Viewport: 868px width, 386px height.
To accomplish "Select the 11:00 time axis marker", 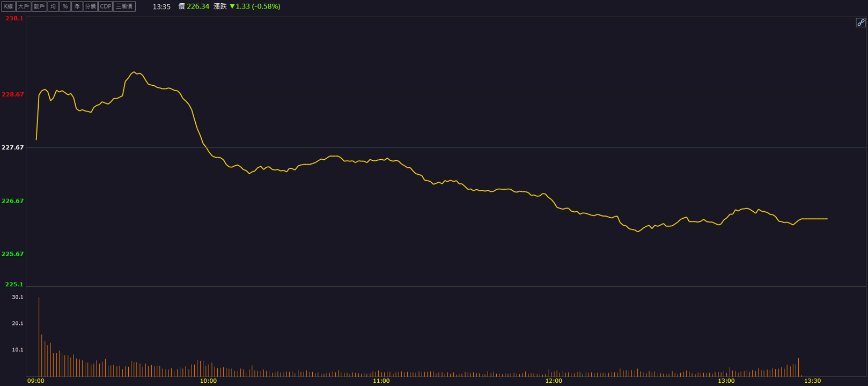I will tap(381, 381).
